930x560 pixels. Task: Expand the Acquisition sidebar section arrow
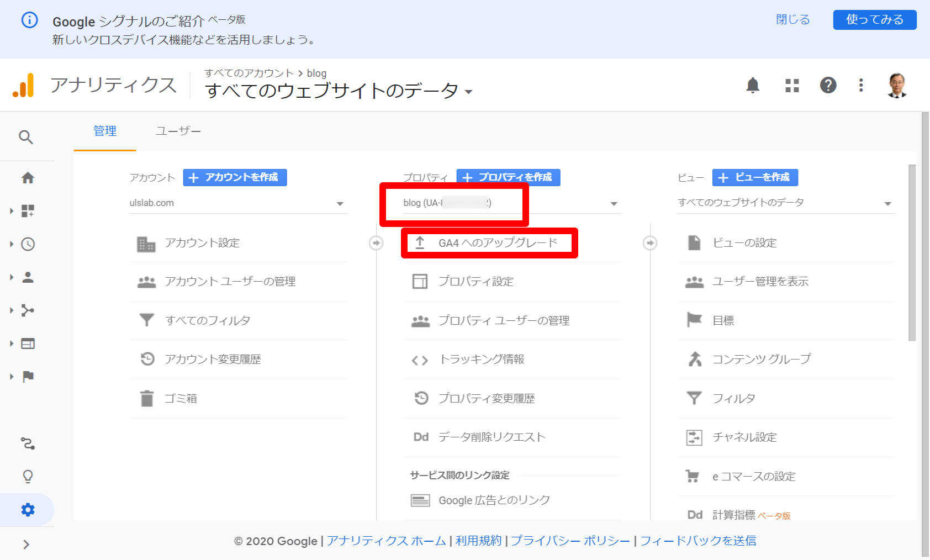[x=12, y=310]
